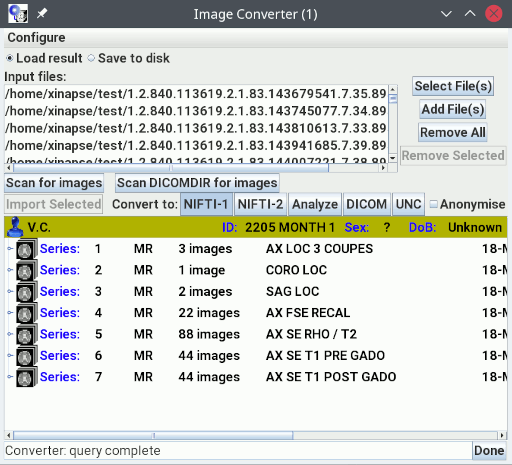Click the Select File(s) button
The width and height of the screenshot is (512, 465).
tap(453, 86)
